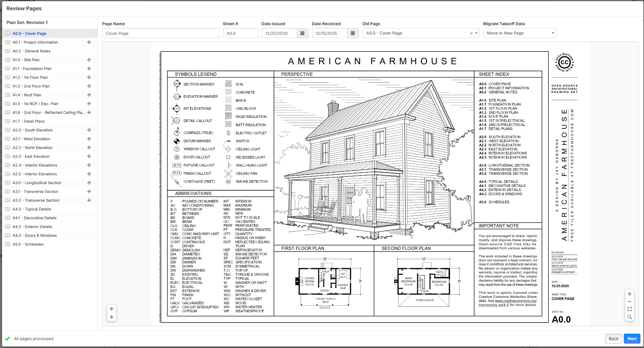Fit the drawing to the screen
Screen dimensions: 644x348
click(629, 309)
